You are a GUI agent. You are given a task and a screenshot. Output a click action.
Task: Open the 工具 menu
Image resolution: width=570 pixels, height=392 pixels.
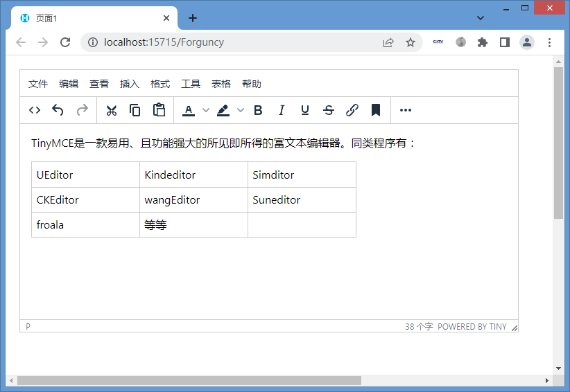coord(191,84)
